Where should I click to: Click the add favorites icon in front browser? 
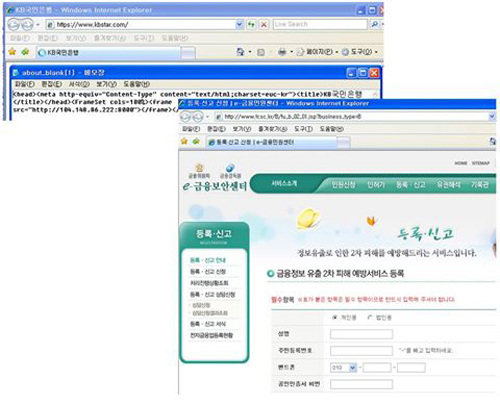tap(196, 142)
